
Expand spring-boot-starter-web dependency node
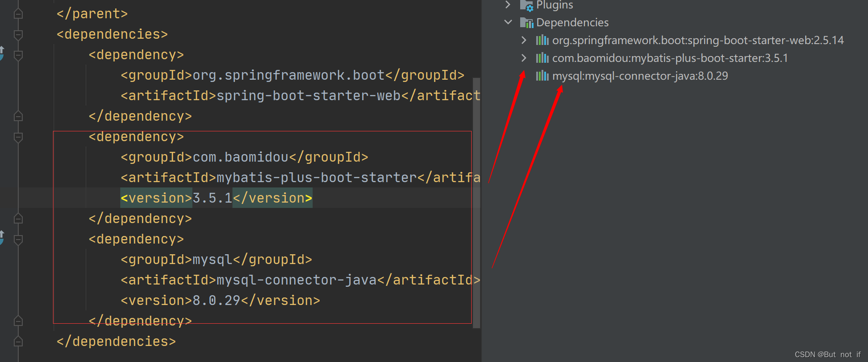tap(524, 40)
